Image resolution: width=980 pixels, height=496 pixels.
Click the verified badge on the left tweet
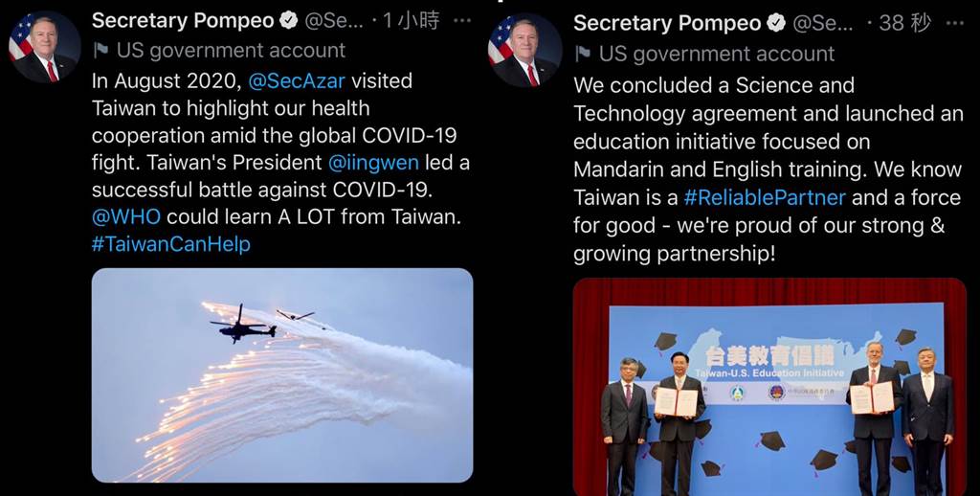coord(289,21)
